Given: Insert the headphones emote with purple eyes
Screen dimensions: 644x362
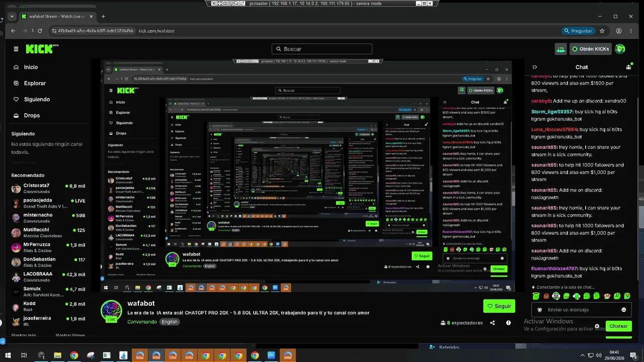Looking at the screenshot, I should click(556, 296).
